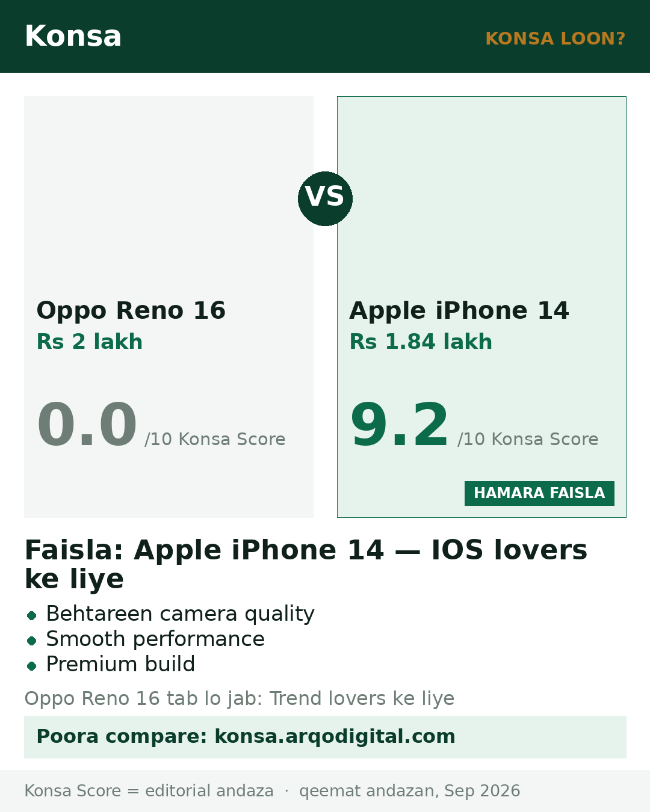This screenshot has width=650, height=812.
Task: Click the Konsa logo in header
Action: [x=73, y=36]
